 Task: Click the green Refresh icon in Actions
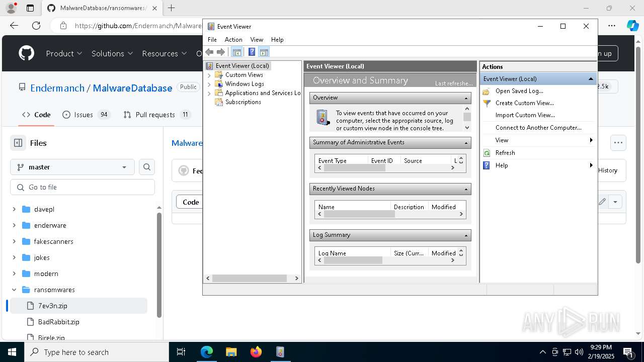click(x=487, y=153)
